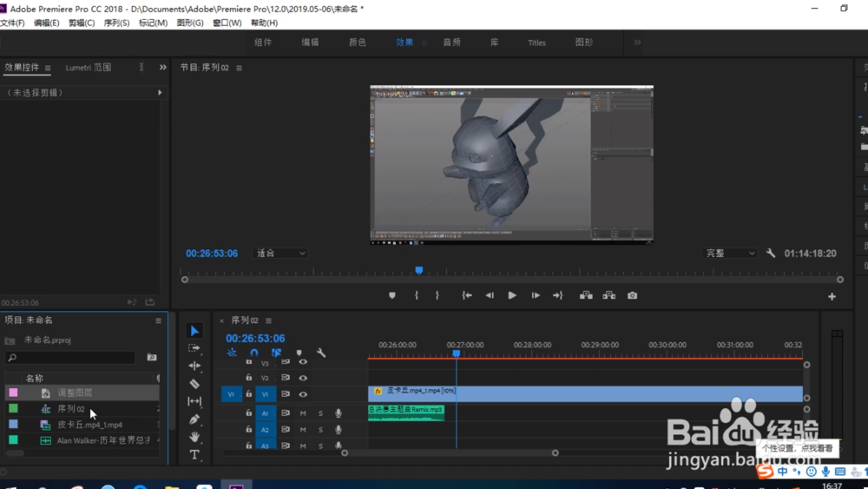Open the 文件(F) menu
Screen dimensions: 868x489
coord(12,23)
